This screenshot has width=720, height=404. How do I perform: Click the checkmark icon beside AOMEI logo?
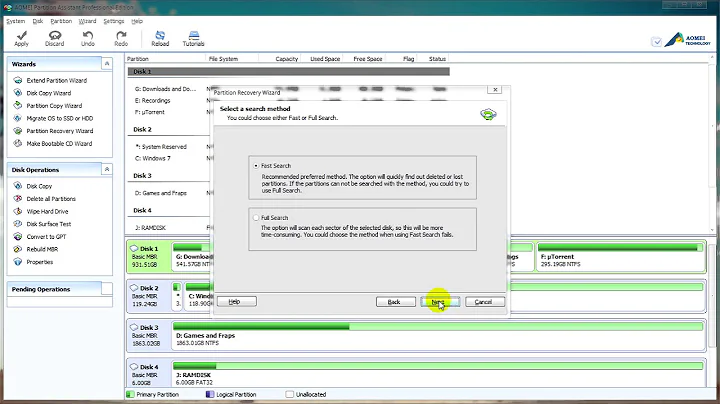click(x=657, y=42)
